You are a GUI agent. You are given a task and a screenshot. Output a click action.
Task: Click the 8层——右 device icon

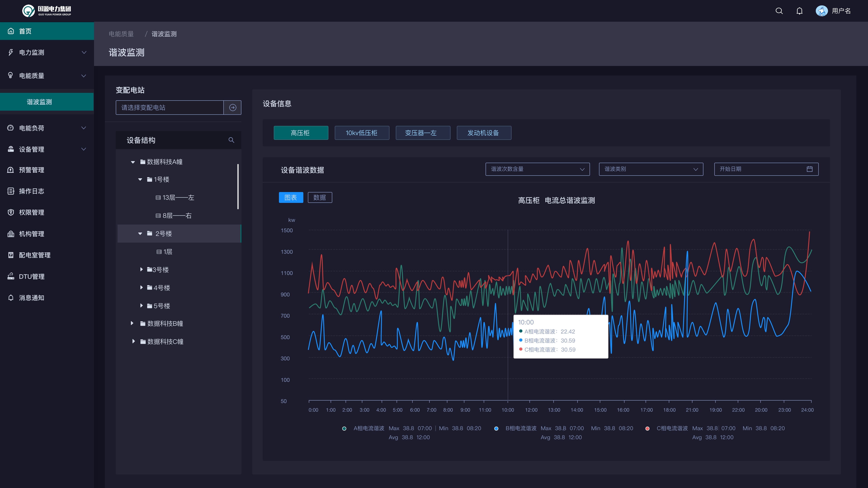tap(158, 216)
